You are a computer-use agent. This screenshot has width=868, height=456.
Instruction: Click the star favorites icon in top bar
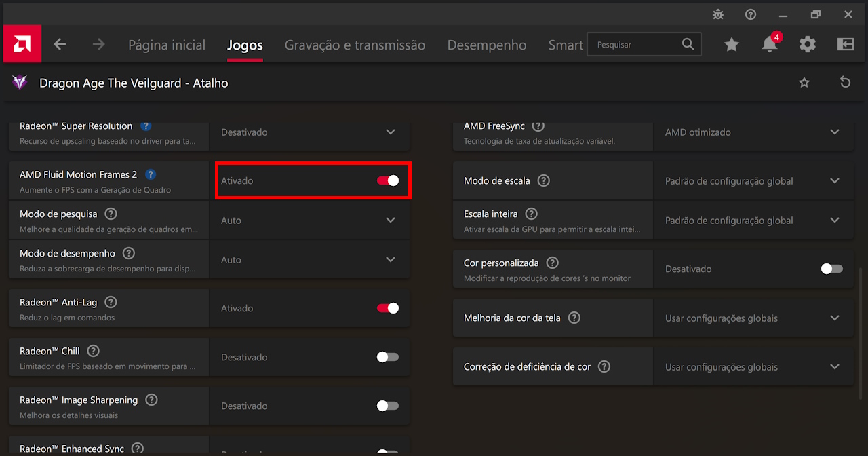coord(731,45)
